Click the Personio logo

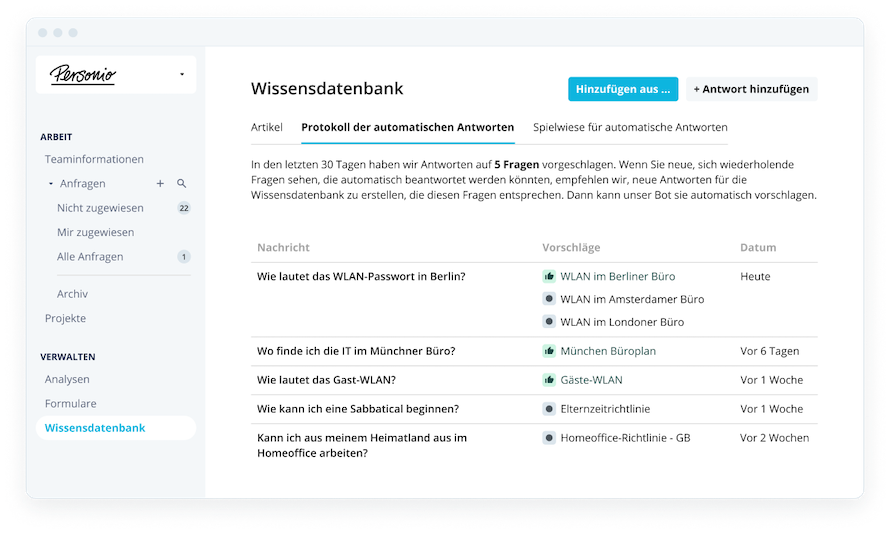tap(83, 75)
